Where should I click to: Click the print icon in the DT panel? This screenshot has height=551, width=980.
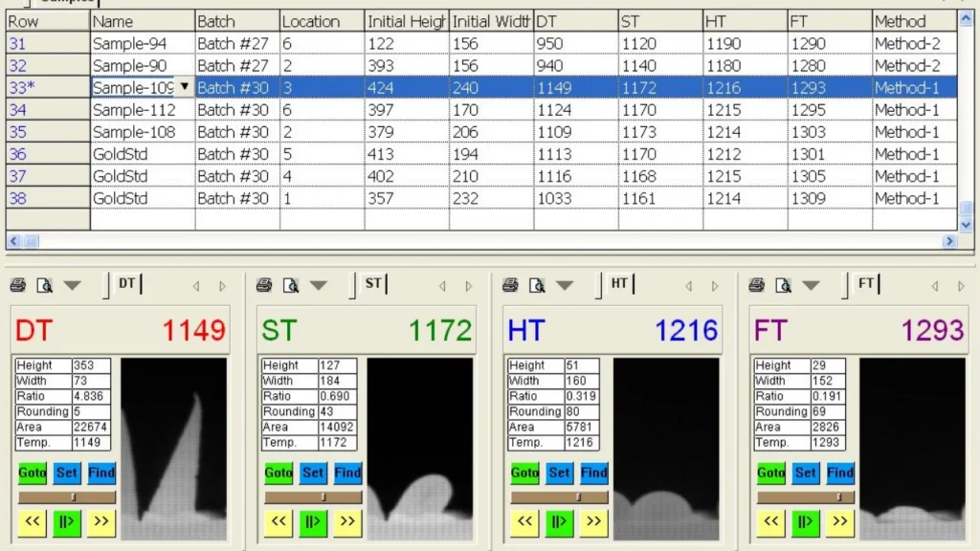pos(18,285)
